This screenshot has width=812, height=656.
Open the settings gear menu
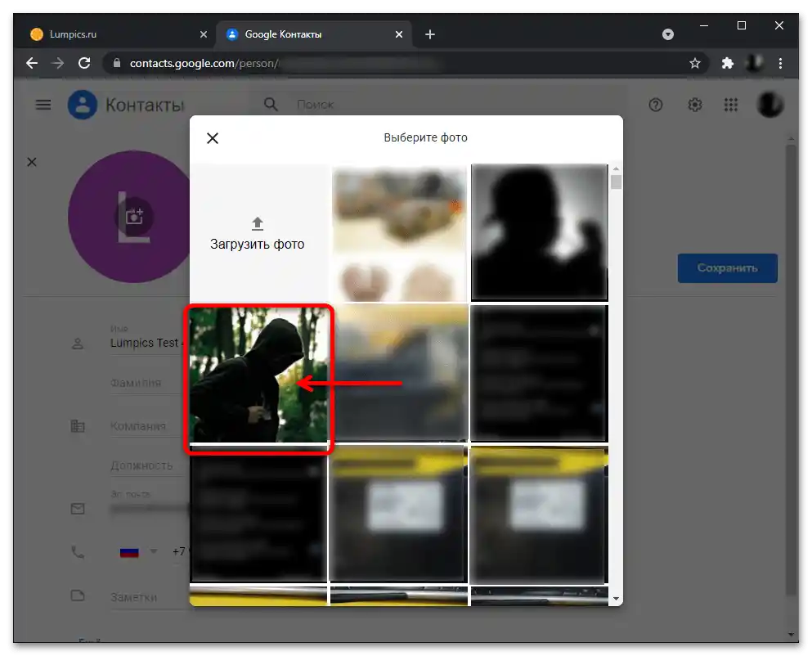point(695,105)
